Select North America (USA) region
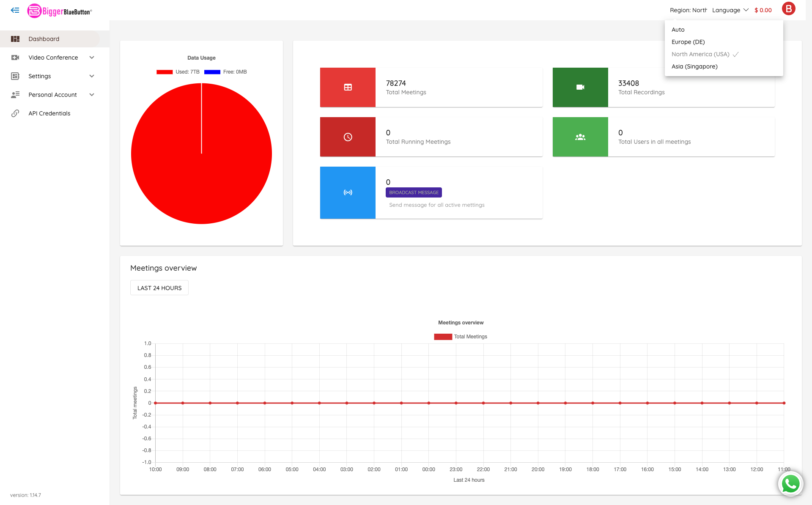Image resolution: width=812 pixels, height=505 pixels. (x=724, y=54)
